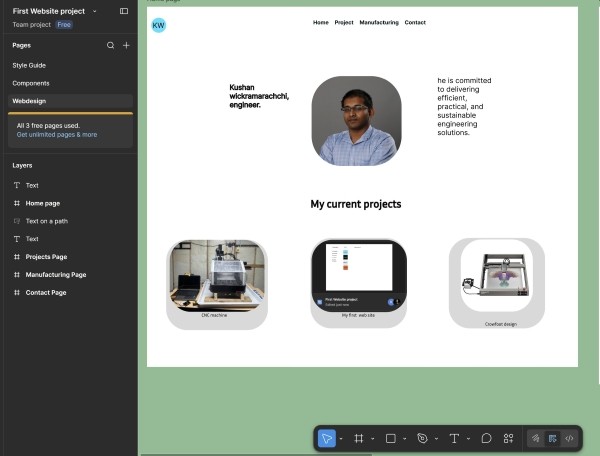Select the CNC machine project card
The width and height of the screenshot is (600, 456).
point(217,285)
